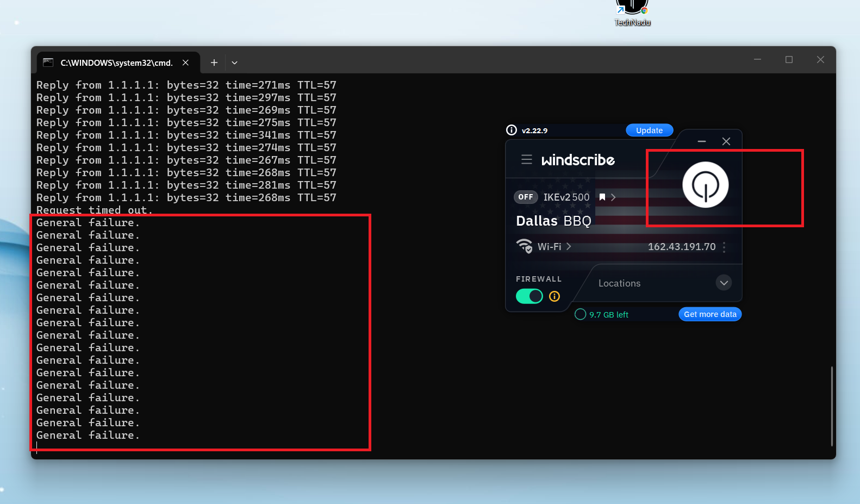The image size is (860, 504).
Task: Click the Get more data button
Action: (x=710, y=314)
